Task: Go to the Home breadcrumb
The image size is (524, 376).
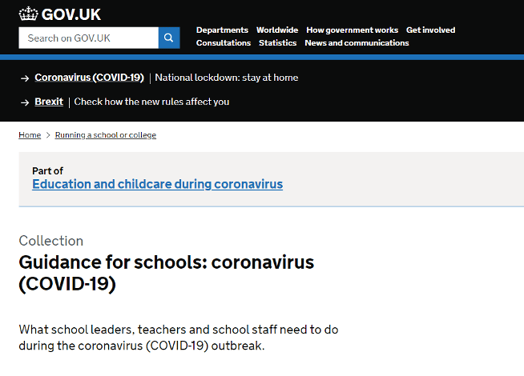Action: point(30,135)
